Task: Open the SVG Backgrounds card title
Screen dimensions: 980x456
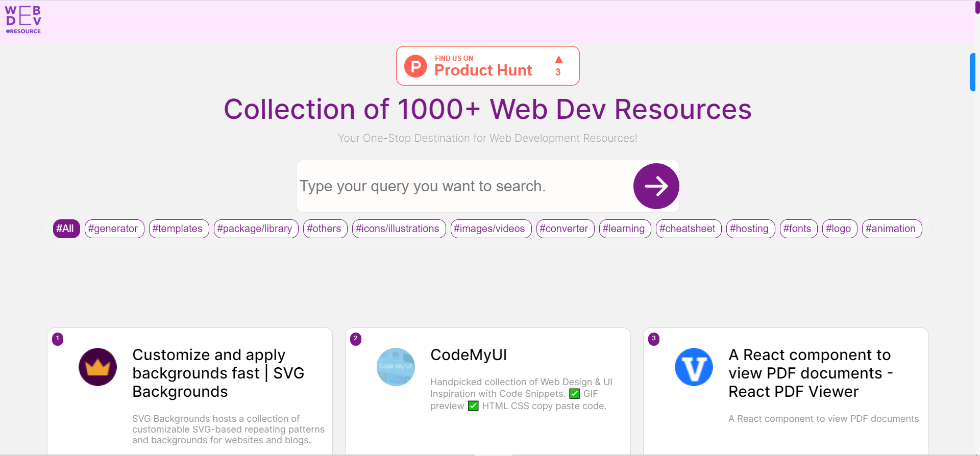Action: 218,373
